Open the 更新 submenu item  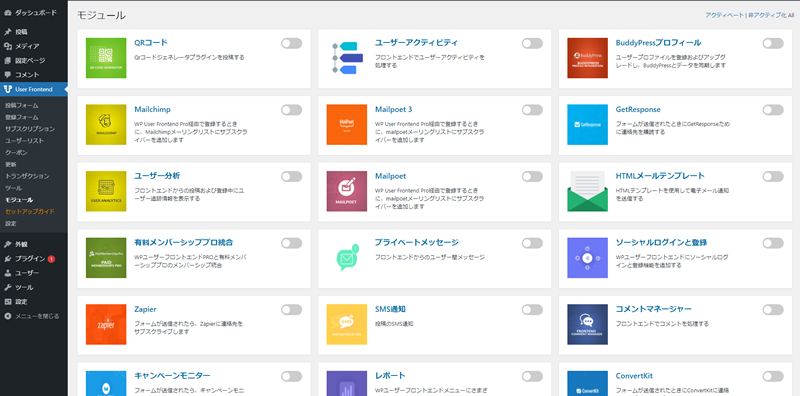point(11,164)
